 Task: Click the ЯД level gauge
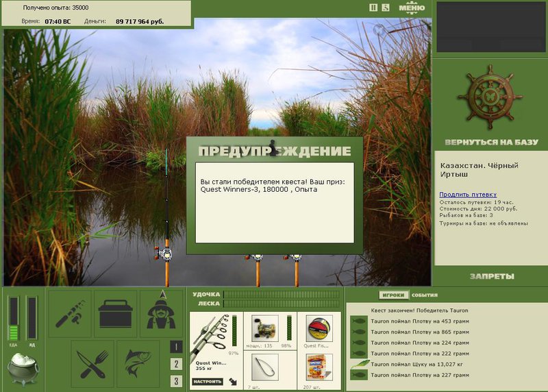(32, 319)
